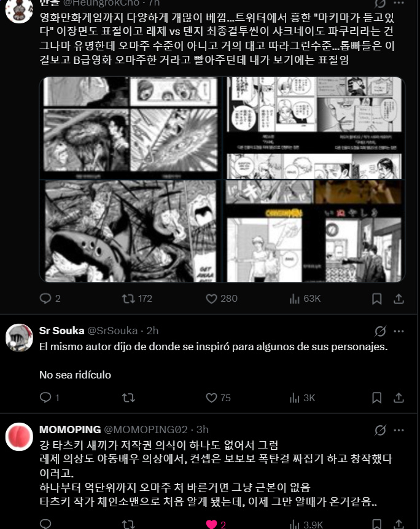
Task: Open Sr Souka profile name link
Action: [x=61, y=331]
